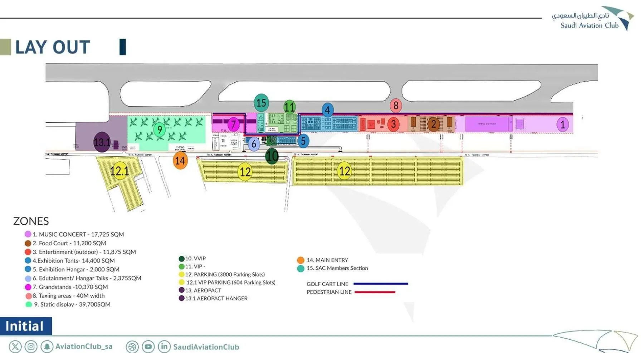This screenshot has width=644, height=353.
Task: Click zone marker 9 on static display
Action: click(160, 129)
